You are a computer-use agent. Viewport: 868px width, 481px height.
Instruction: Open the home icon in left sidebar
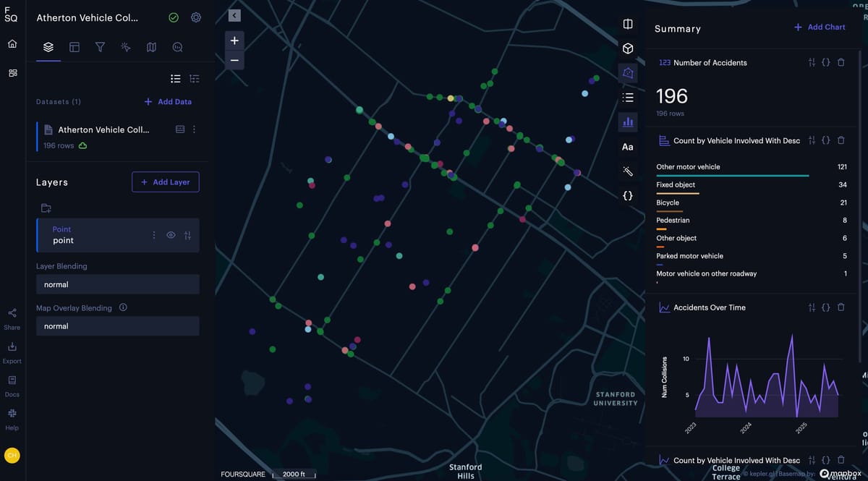click(12, 44)
